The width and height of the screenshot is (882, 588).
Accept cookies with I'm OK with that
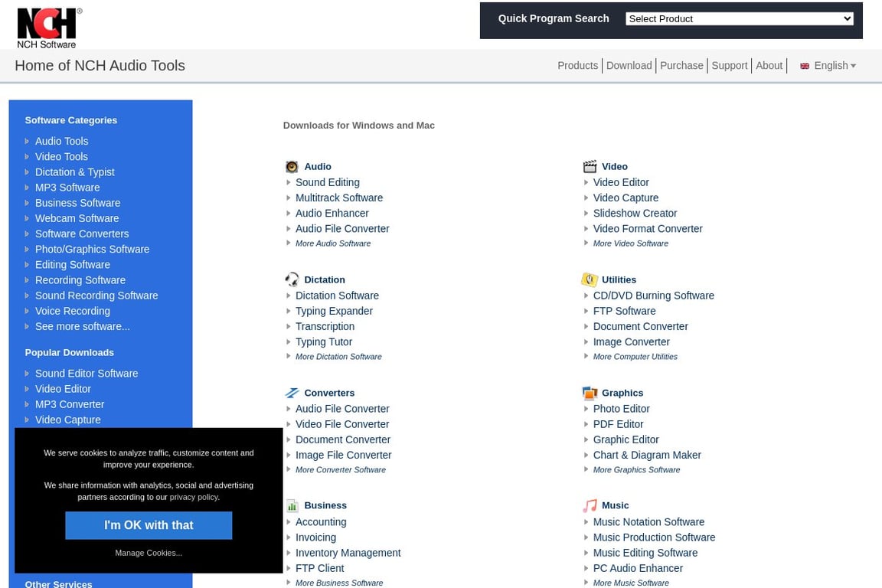pyautogui.click(x=149, y=525)
